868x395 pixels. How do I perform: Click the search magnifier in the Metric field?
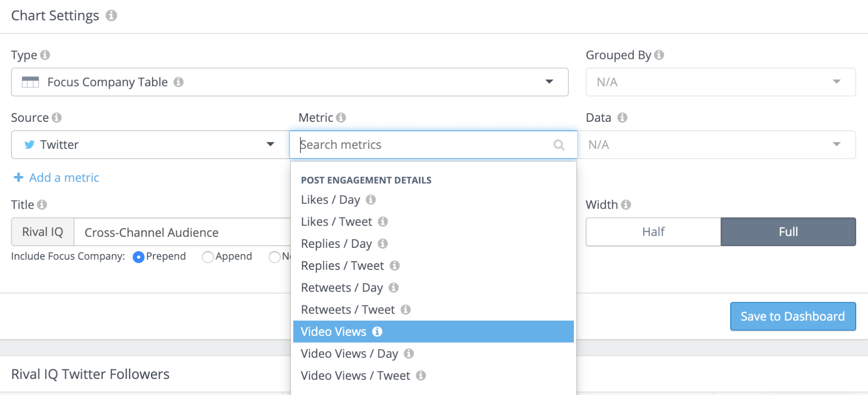click(559, 145)
